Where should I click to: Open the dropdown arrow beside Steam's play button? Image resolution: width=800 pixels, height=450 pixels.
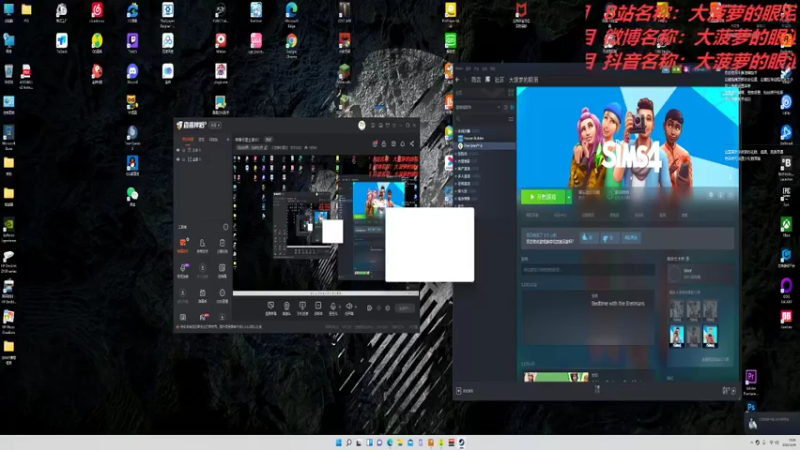tap(569, 197)
